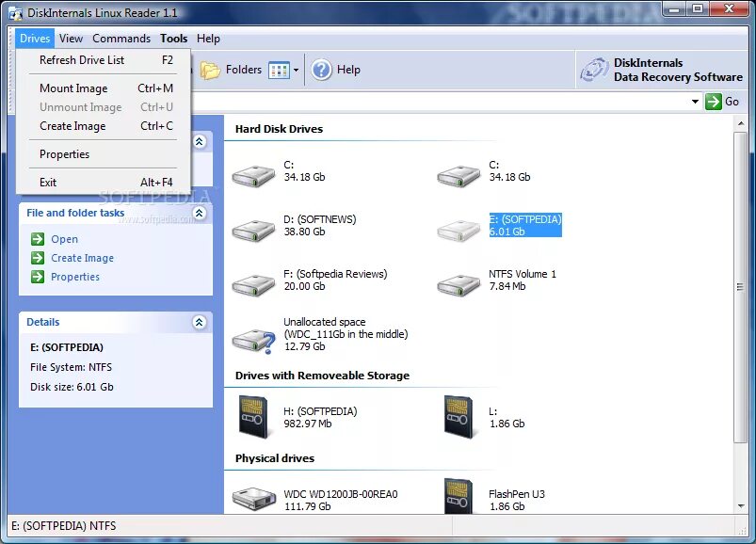The image size is (756, 544).
Task: Click the scroll up arrow of drive list
Action: [x=741, y=124]
